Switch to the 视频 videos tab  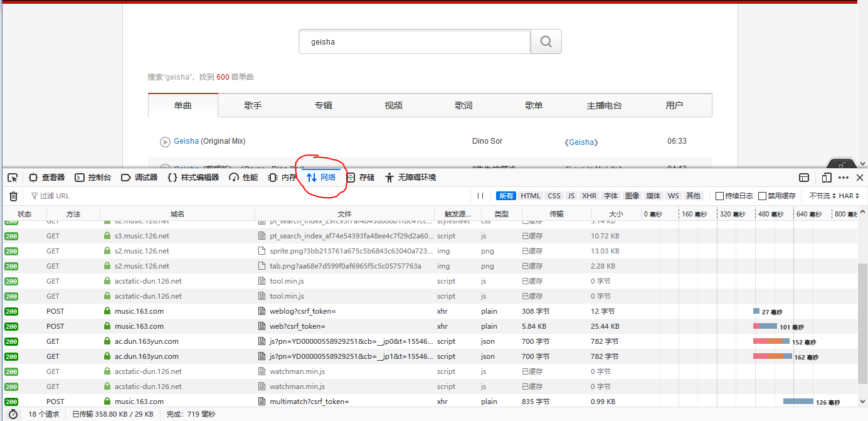pyautogui.click(x=393, y=105)
